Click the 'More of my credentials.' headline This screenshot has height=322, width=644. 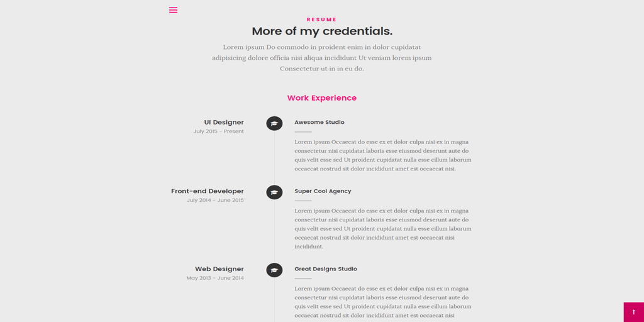[x=322, y=31]
